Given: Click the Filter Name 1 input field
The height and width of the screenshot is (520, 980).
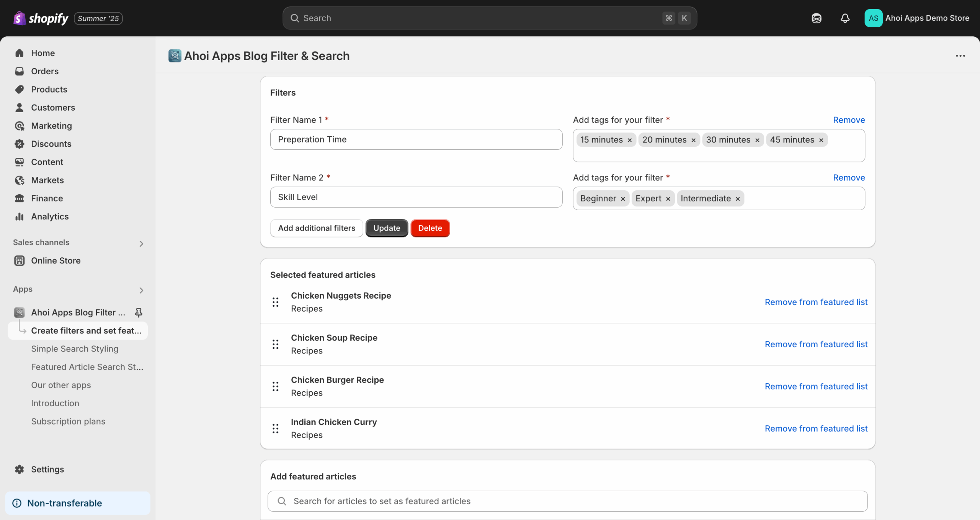Looking at the screenshot, I should pyautogui.click(x=416, y=139).
